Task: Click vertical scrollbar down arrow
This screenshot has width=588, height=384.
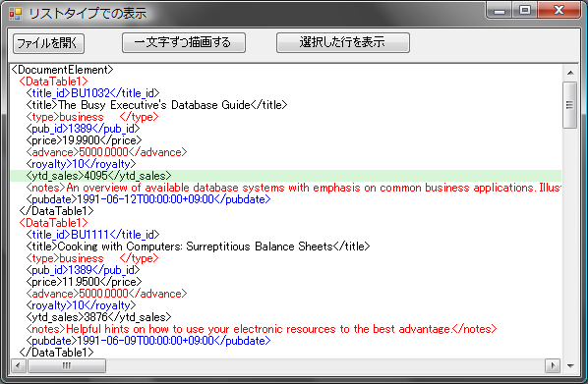Action: [x=570, y=365]
